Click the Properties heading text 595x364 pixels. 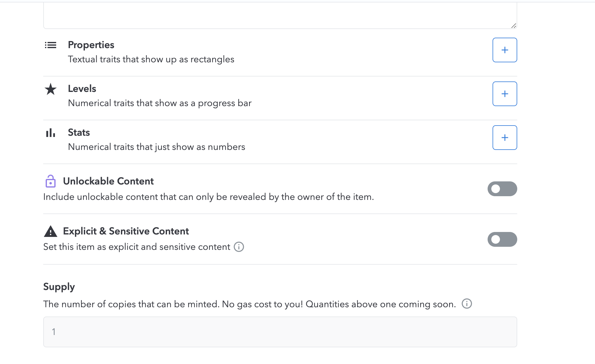[x=91, y=45]
